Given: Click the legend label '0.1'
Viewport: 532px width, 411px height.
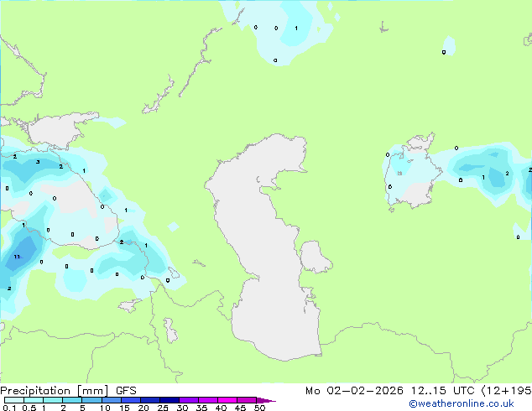Looking at the screenshot, I should click(x=9, y=408).
